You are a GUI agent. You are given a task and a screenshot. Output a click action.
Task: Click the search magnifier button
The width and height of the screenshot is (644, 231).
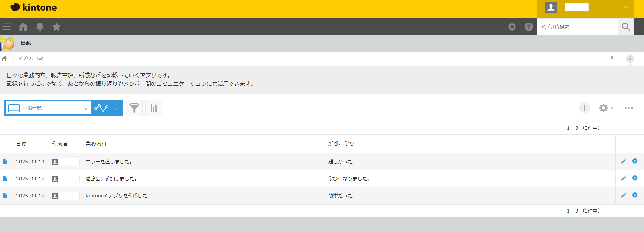[626, 27]
